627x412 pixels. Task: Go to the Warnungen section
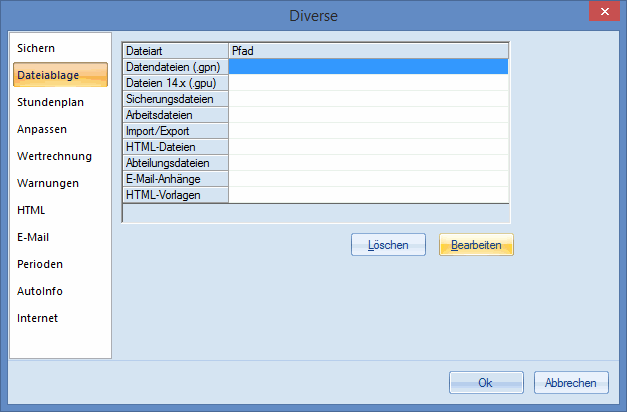coord(47,183)
